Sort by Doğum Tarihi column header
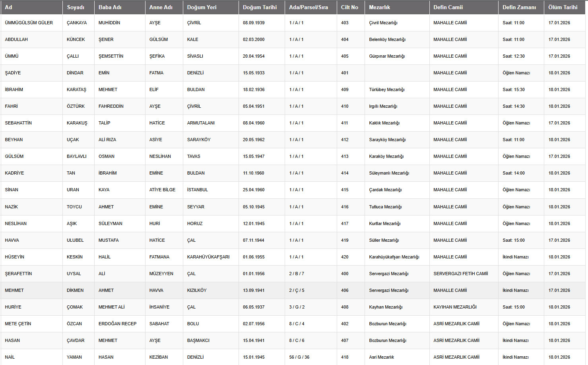 (x=260, y=7)
